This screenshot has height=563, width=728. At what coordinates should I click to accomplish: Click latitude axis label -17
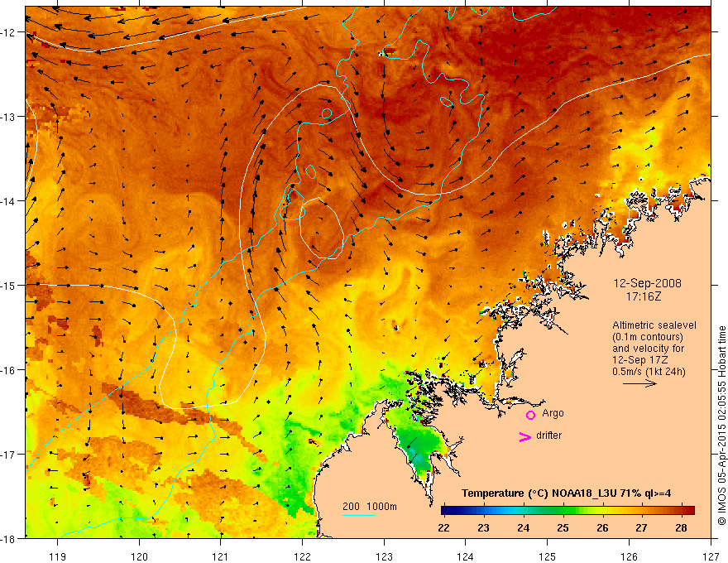(9, 455)
